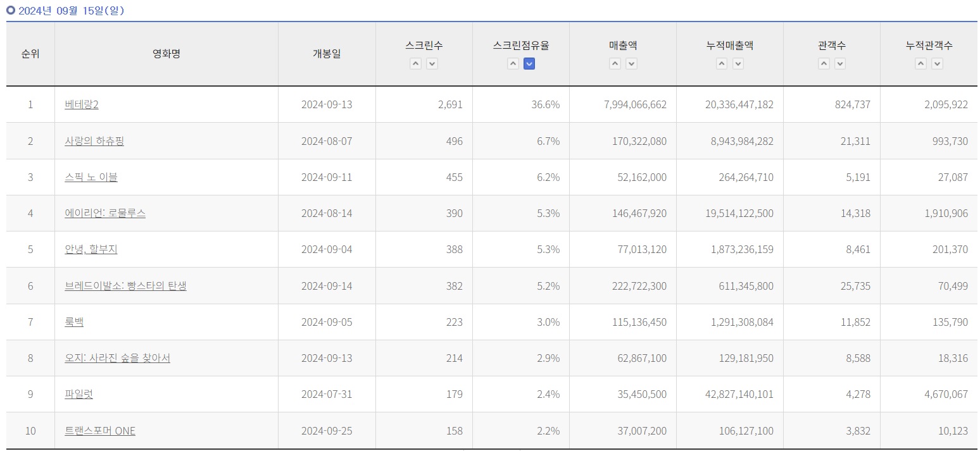Image resolution: width=980 pixels, height=451 pixels.
Task: Open movie link 안녕, 할부지
Action: coord(91,249)
